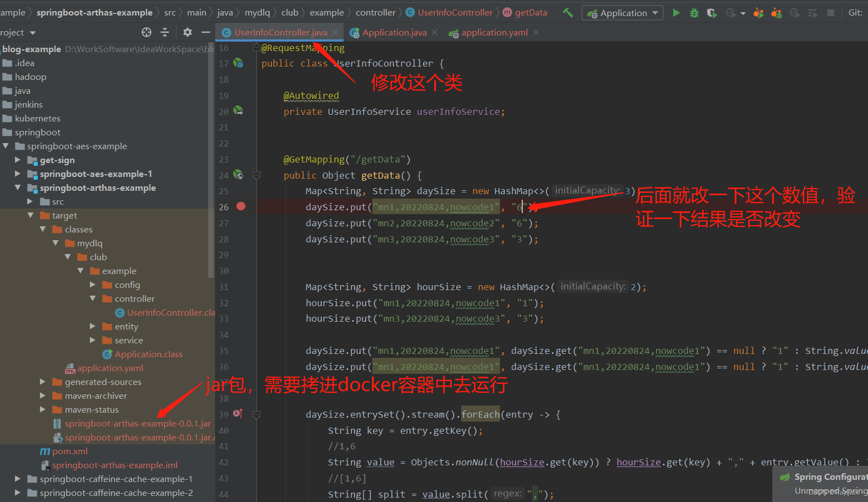Click the request mapping gutter icon on line 24
The height and width of the screenshot is (502, 868).
pos(238,175)
